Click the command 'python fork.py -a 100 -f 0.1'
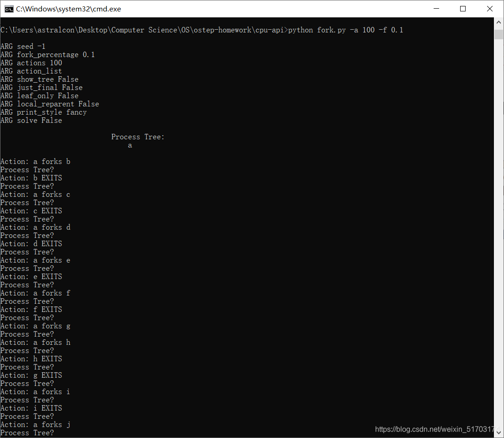Image resolution: width=504 pixels, height=438 pixels. coord(345,30)
